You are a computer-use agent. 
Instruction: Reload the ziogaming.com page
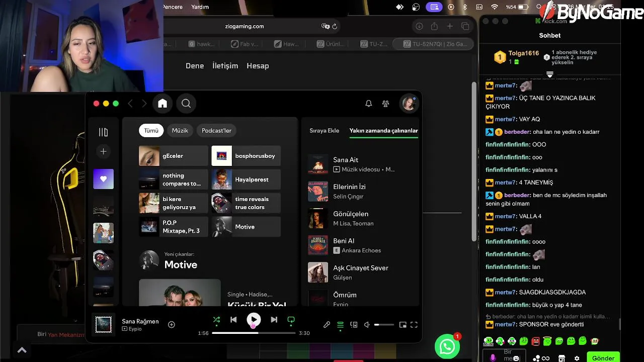pyautogui.click(x=335, y=26)
